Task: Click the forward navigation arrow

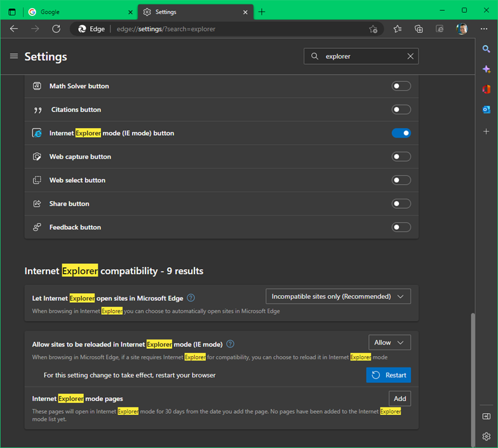Action: pos(35,29)
